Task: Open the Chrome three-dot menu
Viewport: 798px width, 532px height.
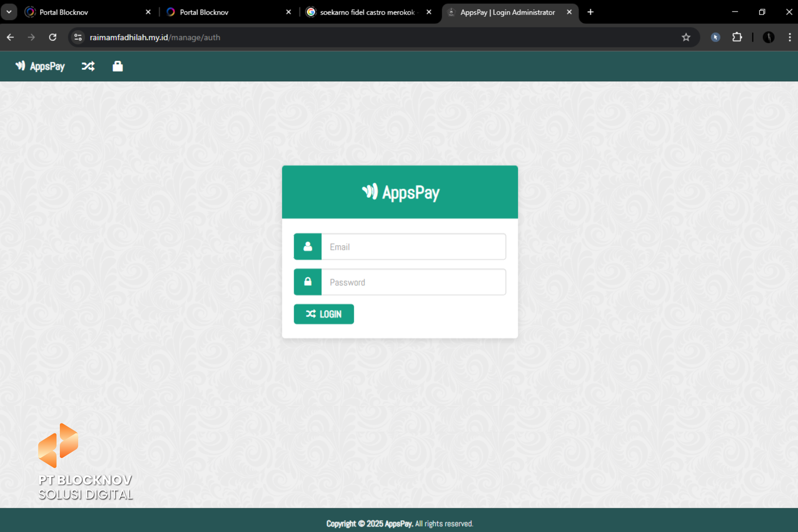Action: 789,37
